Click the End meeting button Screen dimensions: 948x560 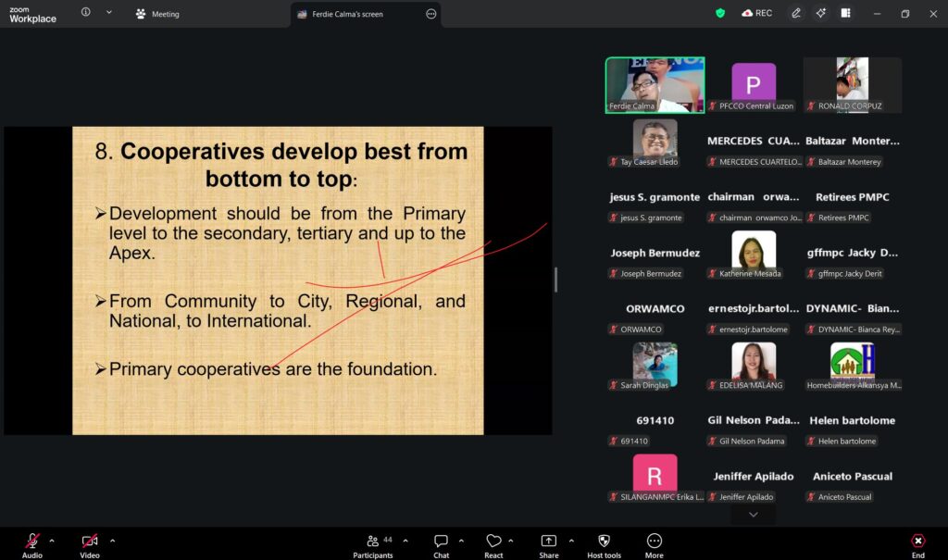click(x=917, y=541)
